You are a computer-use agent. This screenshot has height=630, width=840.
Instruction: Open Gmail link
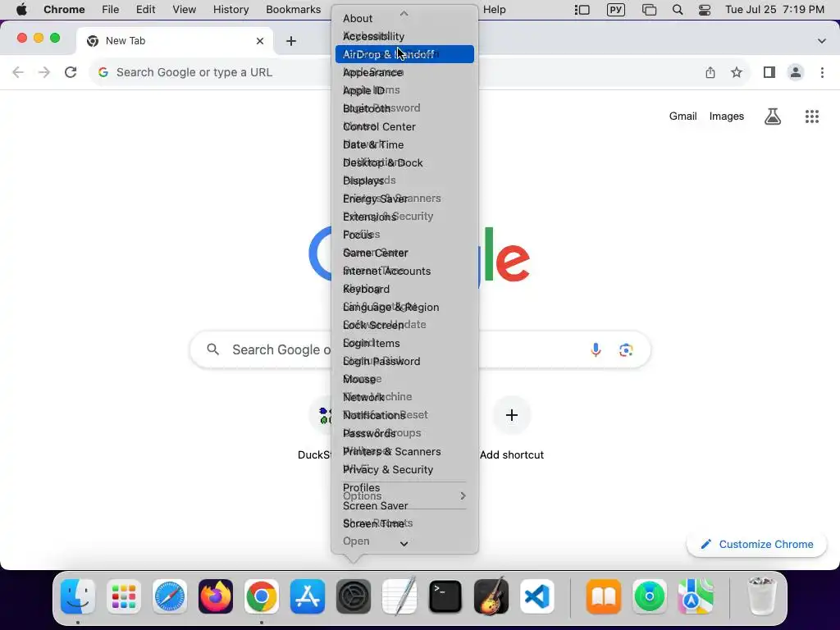click(x=682, y=116)
